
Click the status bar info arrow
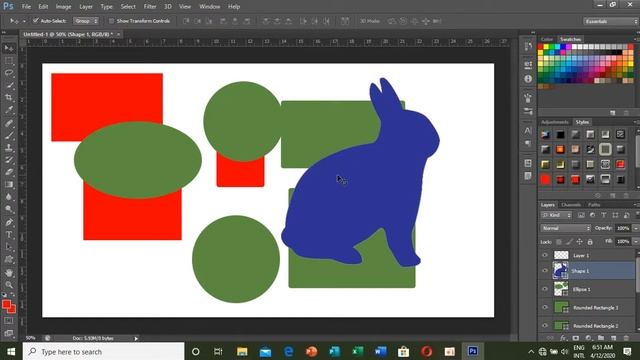click(x=136, y=338)
